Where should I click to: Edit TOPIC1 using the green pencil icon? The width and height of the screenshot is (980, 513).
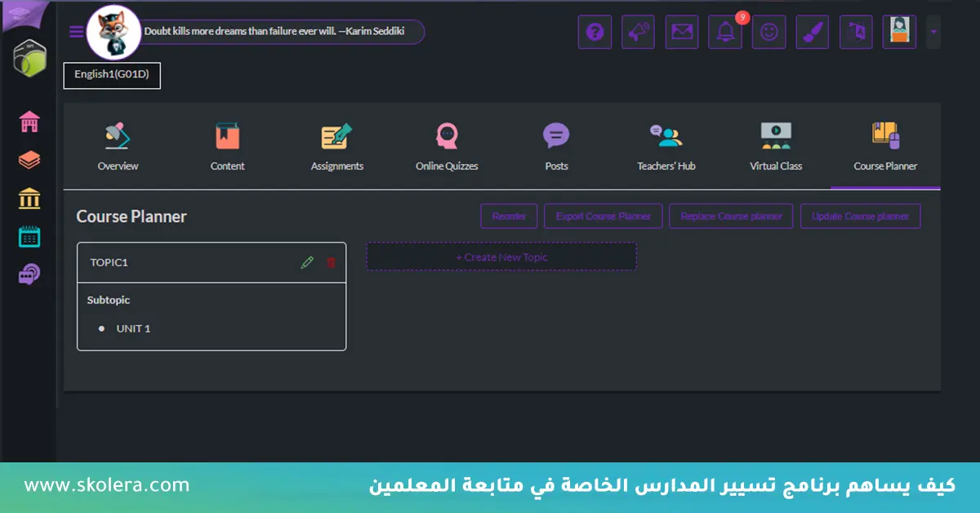pyautogui.click(x=308, y=262)
